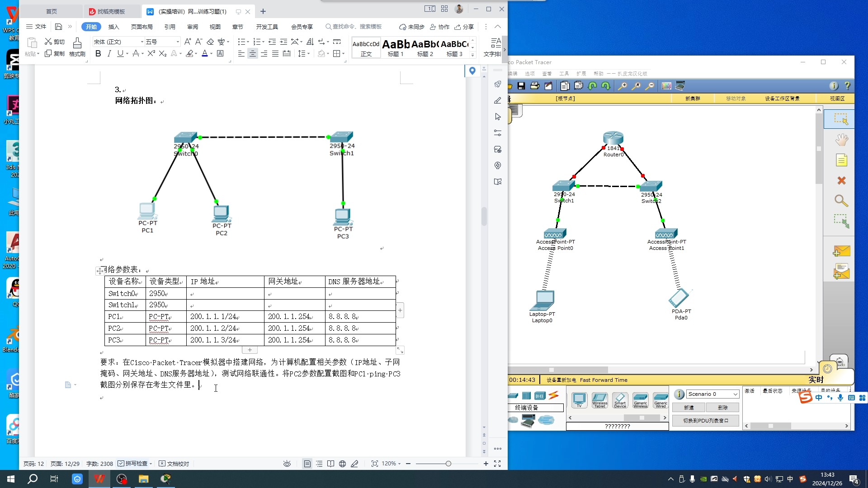Switch to the 找稻壳模板 tab

(x=111, y=11)
